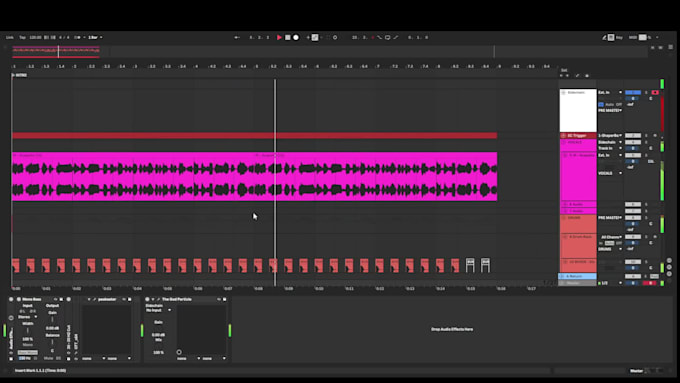Click the pink vocal audio clip waveform
The height and width of the screenshot is (383, 680).
[x=255, y=179]
